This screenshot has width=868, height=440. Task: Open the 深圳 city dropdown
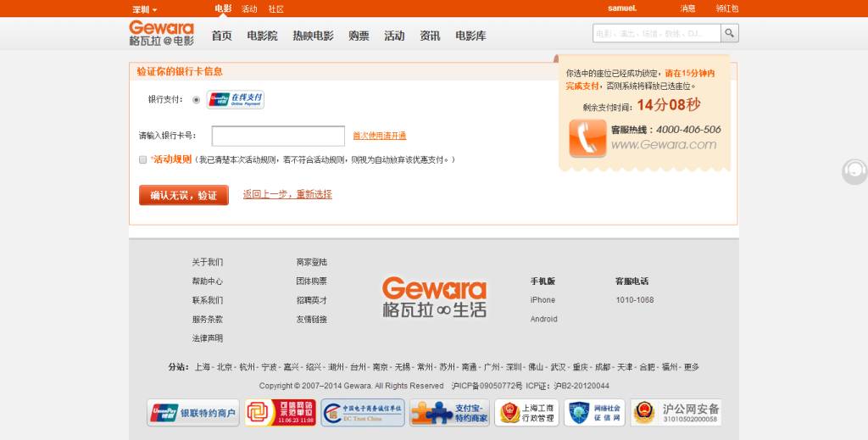(x=145, y=9)
